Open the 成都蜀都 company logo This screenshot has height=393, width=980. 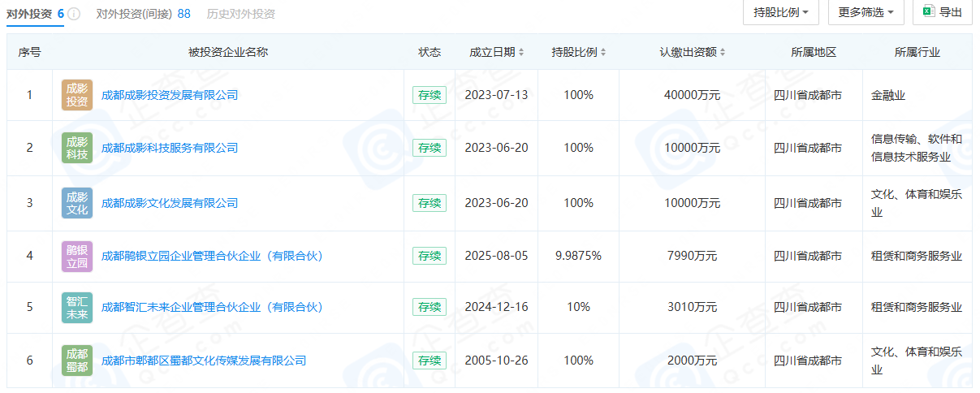pyautogui.click(x=77, y=361)
